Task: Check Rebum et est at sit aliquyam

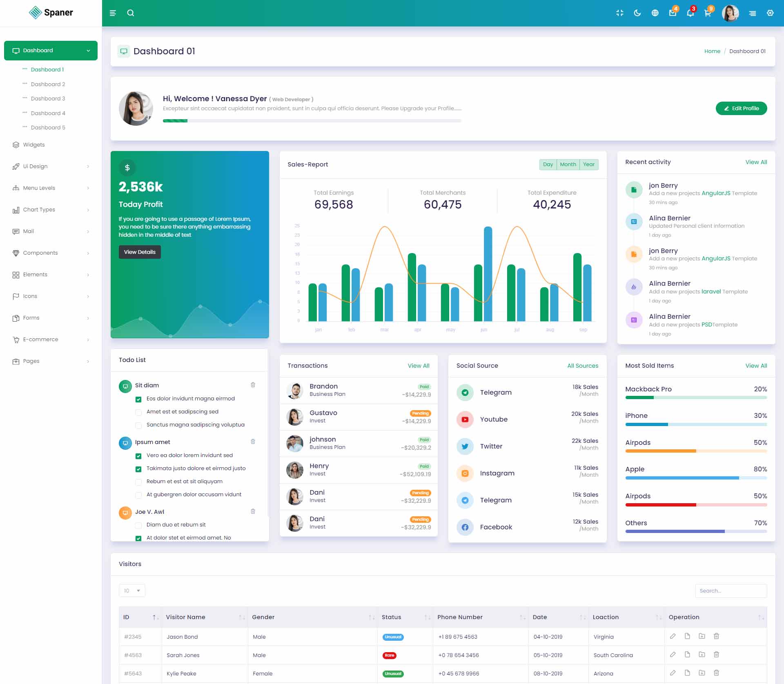Action: coord(138,482)
